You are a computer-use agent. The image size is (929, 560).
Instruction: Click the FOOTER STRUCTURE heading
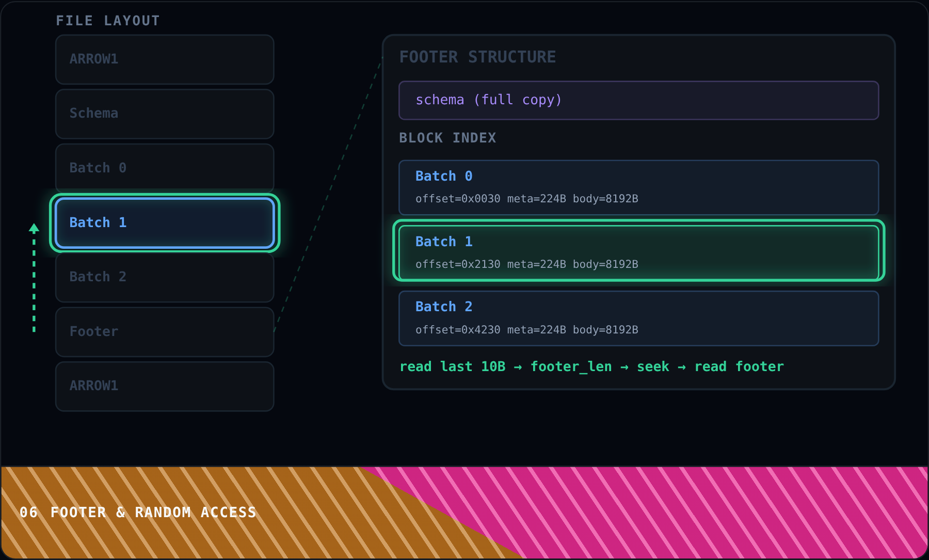477,57
